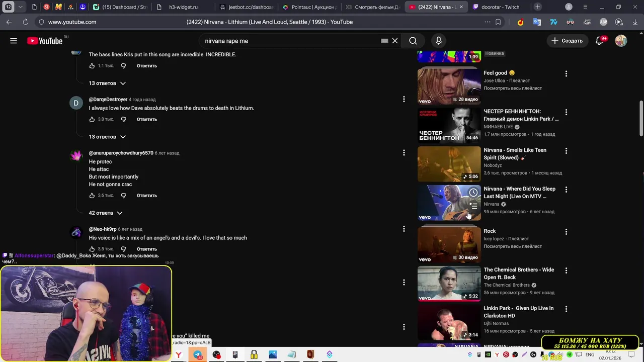Reply to DarqeDestroyer's comment
The height and width of the screenshot is (362, 644).
[147, 120]
